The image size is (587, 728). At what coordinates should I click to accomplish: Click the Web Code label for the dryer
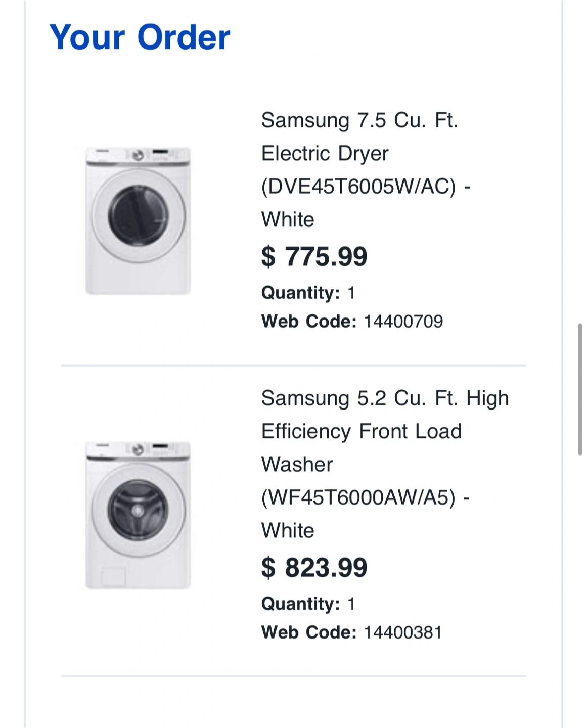click(x=308, y=322)
